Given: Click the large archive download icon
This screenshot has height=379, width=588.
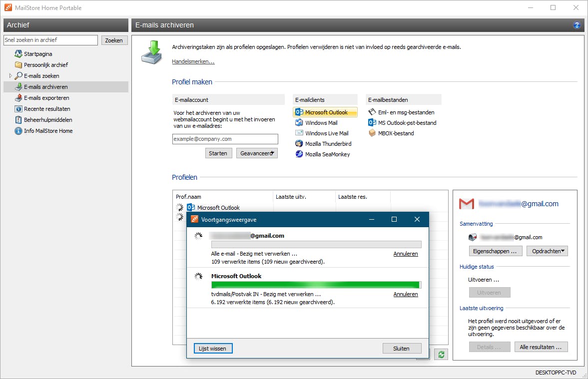Looking at the screenshot, I should tap(152, 52).
